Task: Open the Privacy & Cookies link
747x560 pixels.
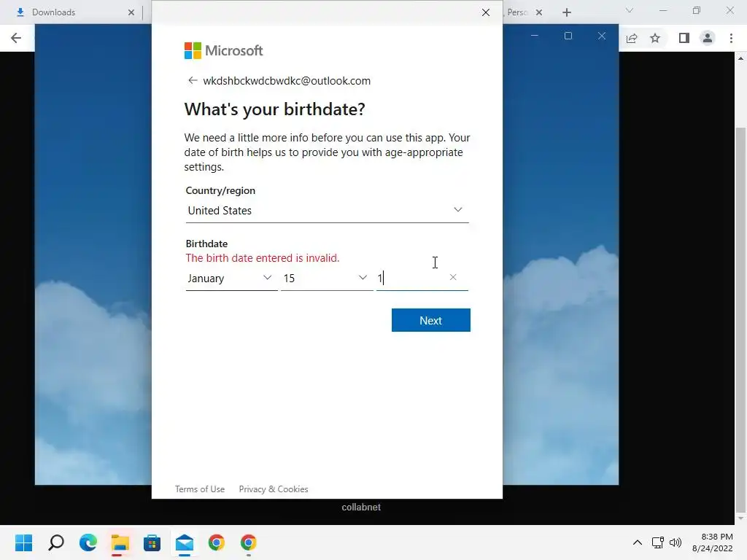Action: (x=274, y=489)
